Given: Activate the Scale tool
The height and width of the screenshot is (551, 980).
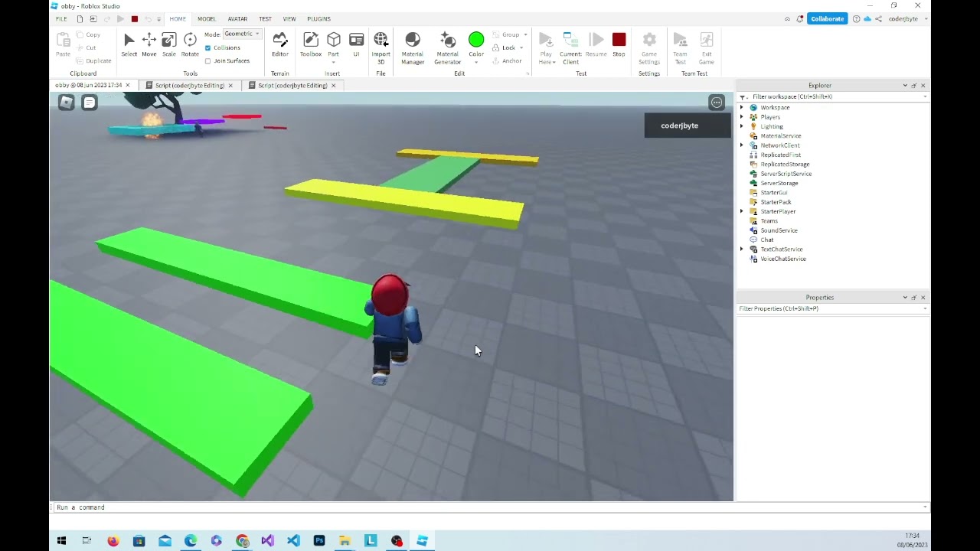Looking at the screenshot, I should click(169, 44).
